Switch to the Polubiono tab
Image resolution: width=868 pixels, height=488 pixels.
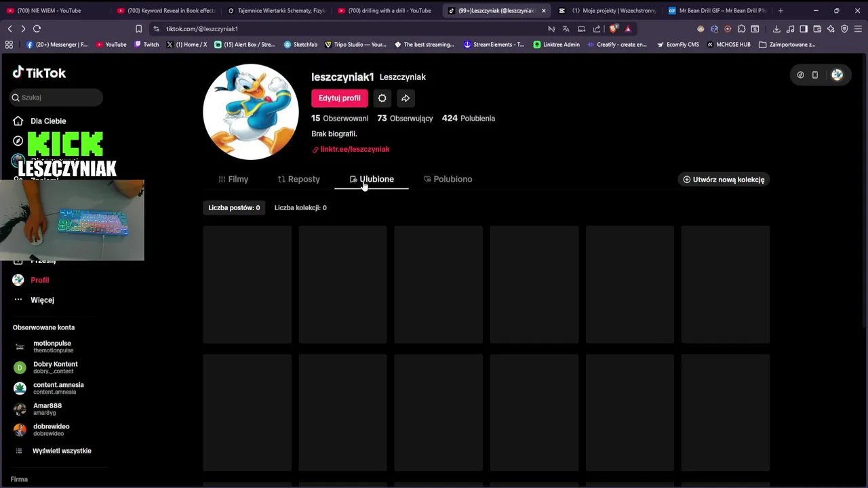448,179
